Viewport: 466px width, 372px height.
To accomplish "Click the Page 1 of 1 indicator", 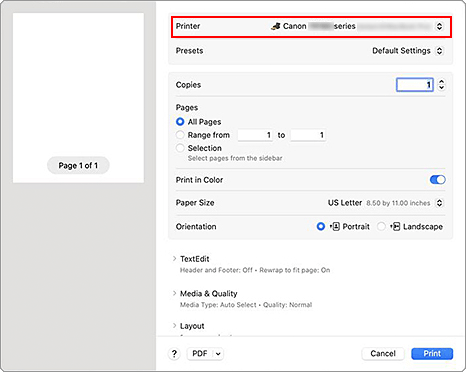I will tap(78, 165).
